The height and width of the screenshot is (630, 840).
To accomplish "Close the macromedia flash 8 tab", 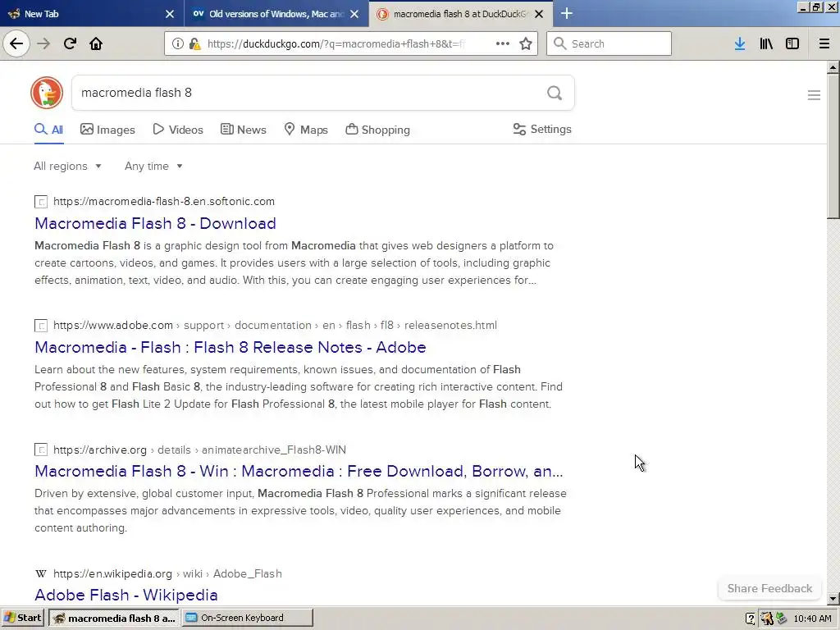I will point(539,14).
